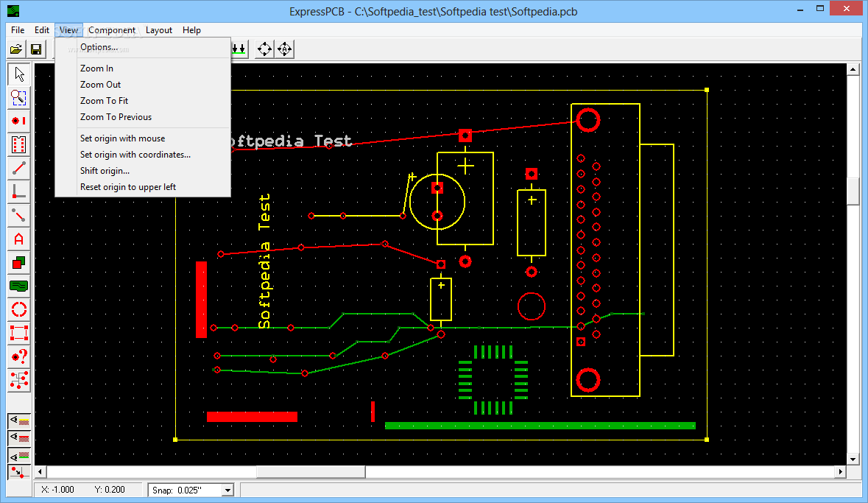Screen dimensions: 868x503
Task: Click the four-arrow icon with letter A
Action: (284, 49)
